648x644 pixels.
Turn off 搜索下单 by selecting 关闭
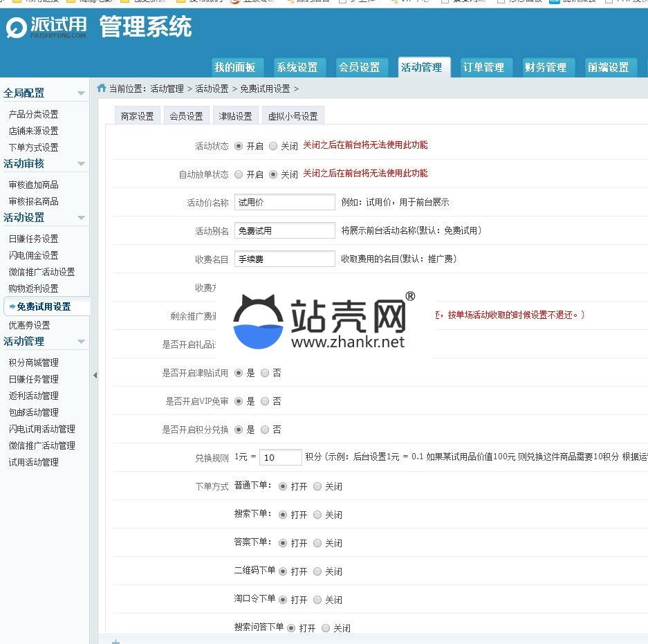tap(317, 515)
